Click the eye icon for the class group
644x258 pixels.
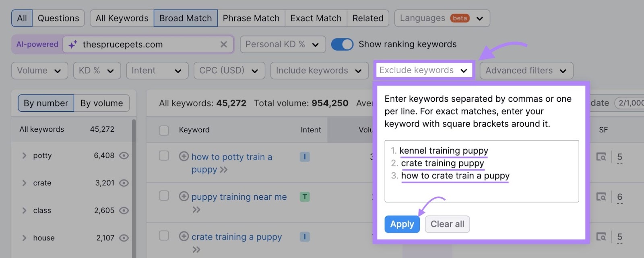pyautogui.click(x=124, y=211)
